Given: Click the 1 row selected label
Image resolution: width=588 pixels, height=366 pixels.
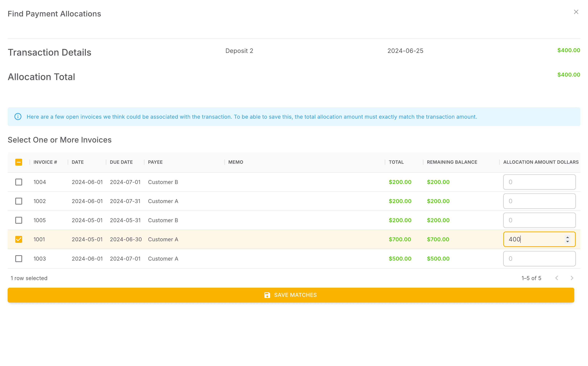Looking at the screenshot, I should tap(29, 278).
